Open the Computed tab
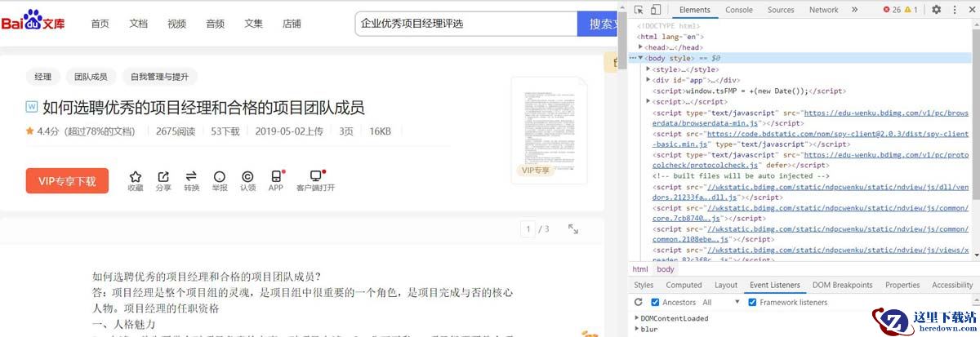The height and width of the screenshot is (337, 980). [684, 286]
